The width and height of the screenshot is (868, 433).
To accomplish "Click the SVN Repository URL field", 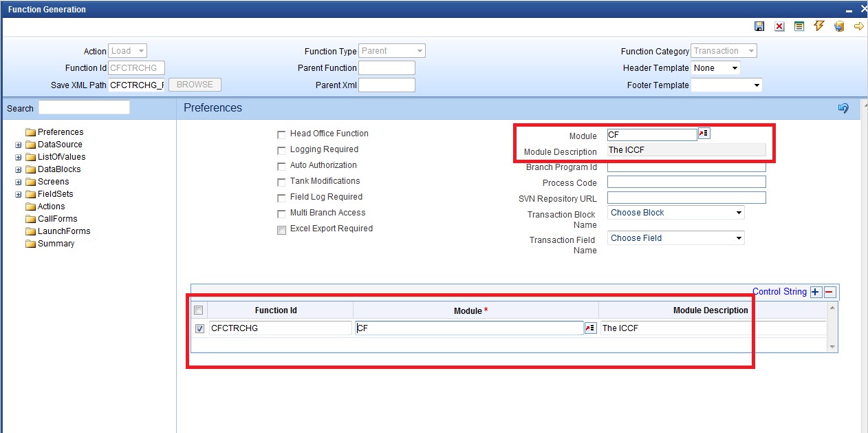I will 686,198.
